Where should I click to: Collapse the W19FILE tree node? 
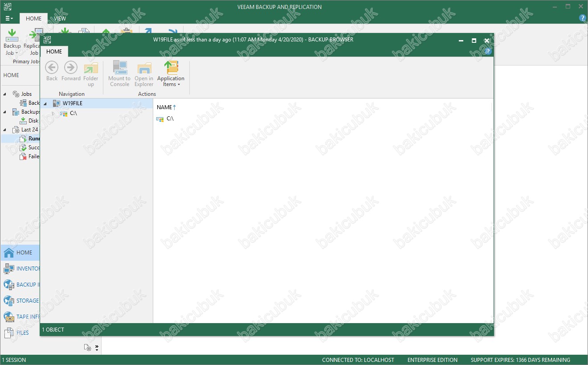[x=45, y=104]
